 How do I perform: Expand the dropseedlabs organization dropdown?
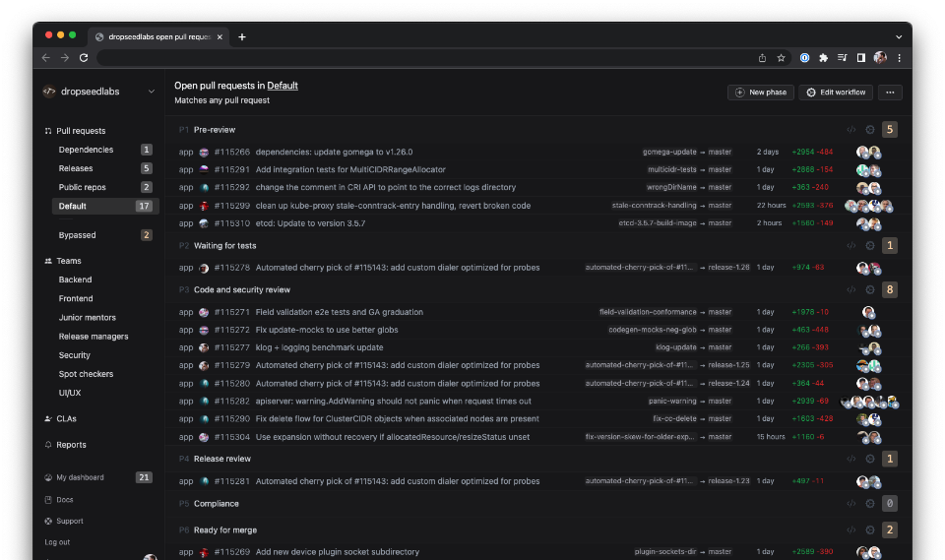pyautogui.click(x=152, y=92)
